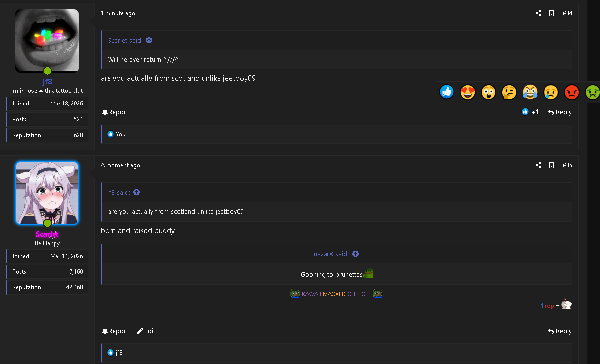Bookmark post #34
Image resolution: width=600 pixels, height=364 pixels.
[551, 13]
